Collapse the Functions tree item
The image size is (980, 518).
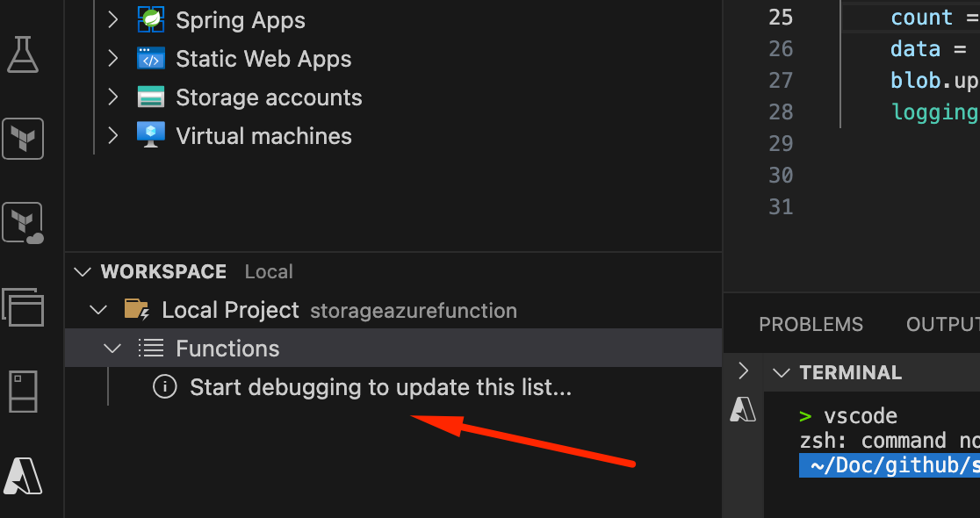click(112, 349)
